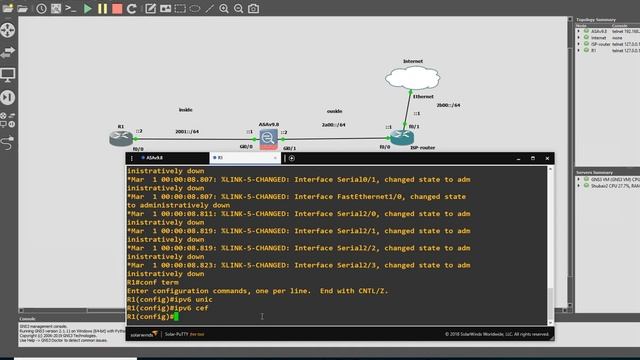Open console to all devices

coord(71,8)
